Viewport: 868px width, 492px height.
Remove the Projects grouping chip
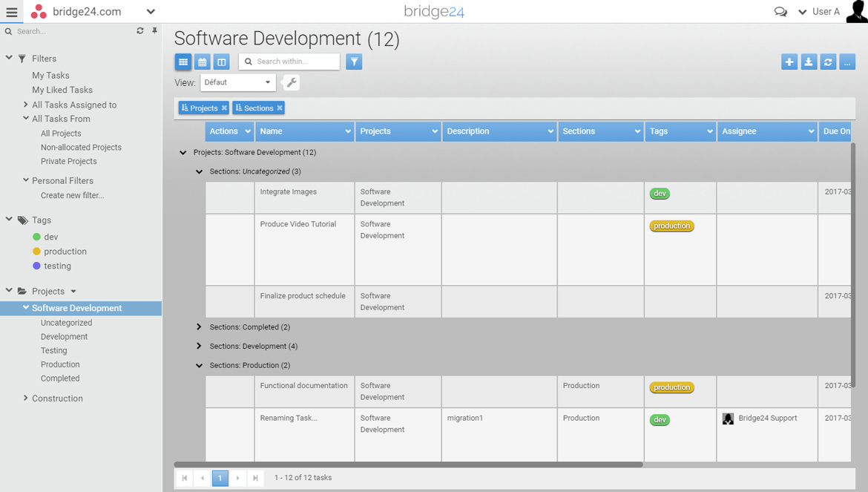coord(224,108)
